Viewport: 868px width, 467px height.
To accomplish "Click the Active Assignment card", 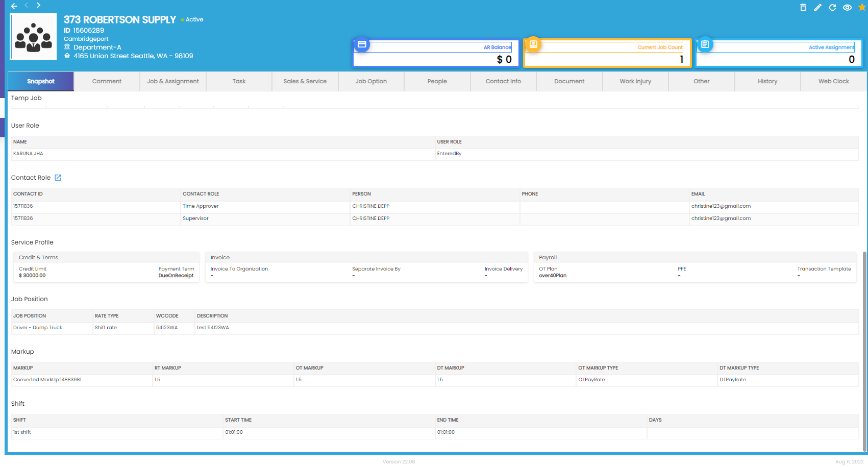I will [779, 54].
